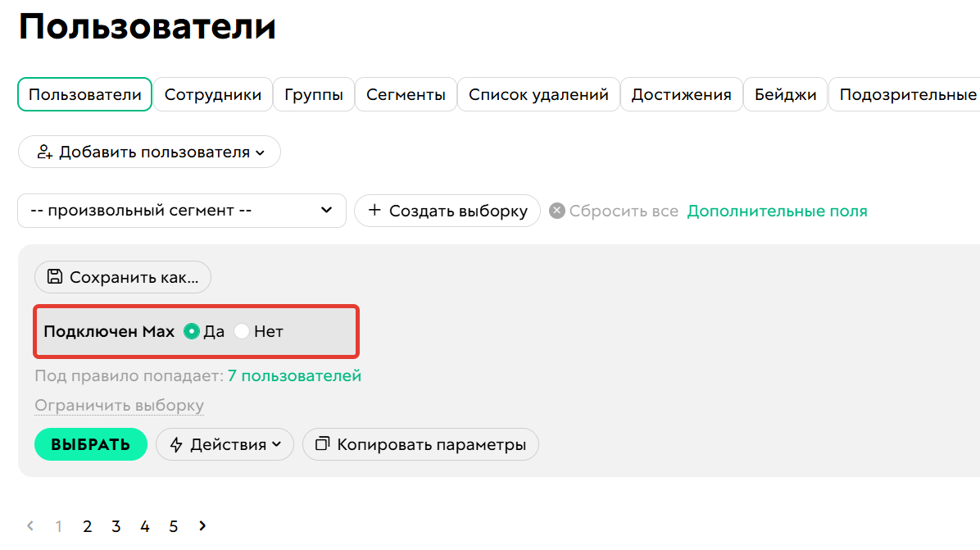Jump to page 3 in pagination
Screen dimensions: 980x550
coord(116,525)
